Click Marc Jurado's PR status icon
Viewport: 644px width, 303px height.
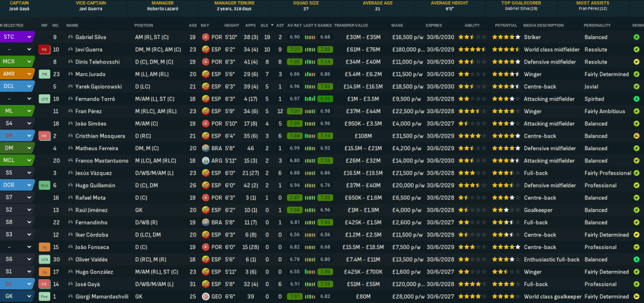click(44, 74)
